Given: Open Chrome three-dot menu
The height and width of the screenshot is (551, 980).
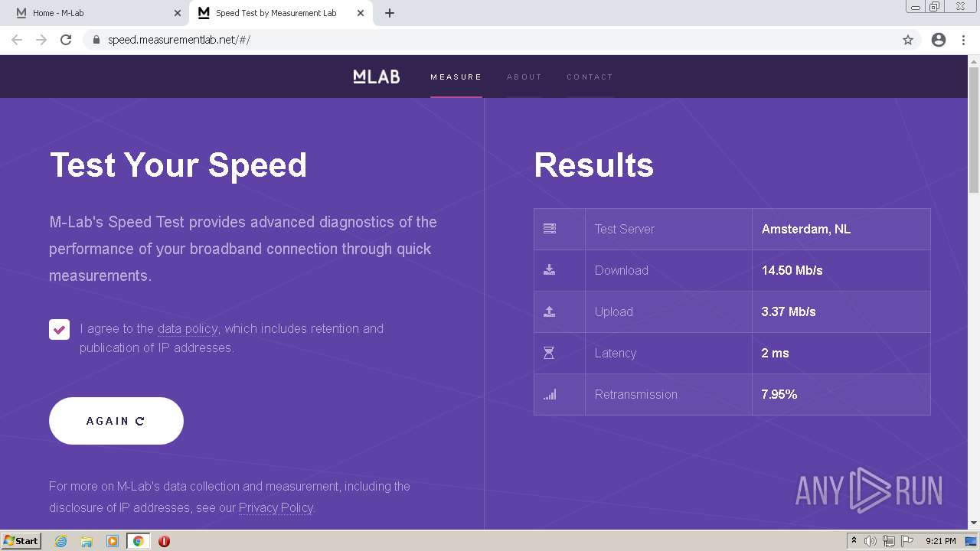Looking at the screenshot, I should pos(963,40).
